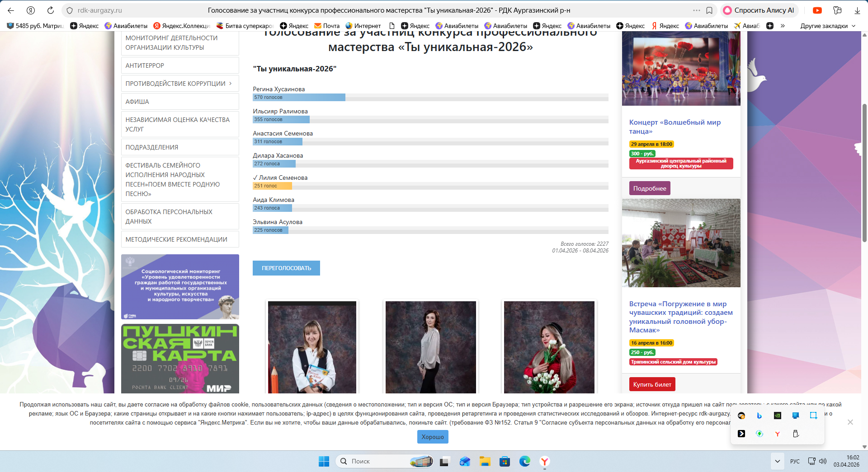
Task: Show more bookmarks with the double-chevron
Action: [x=783, y=26]
